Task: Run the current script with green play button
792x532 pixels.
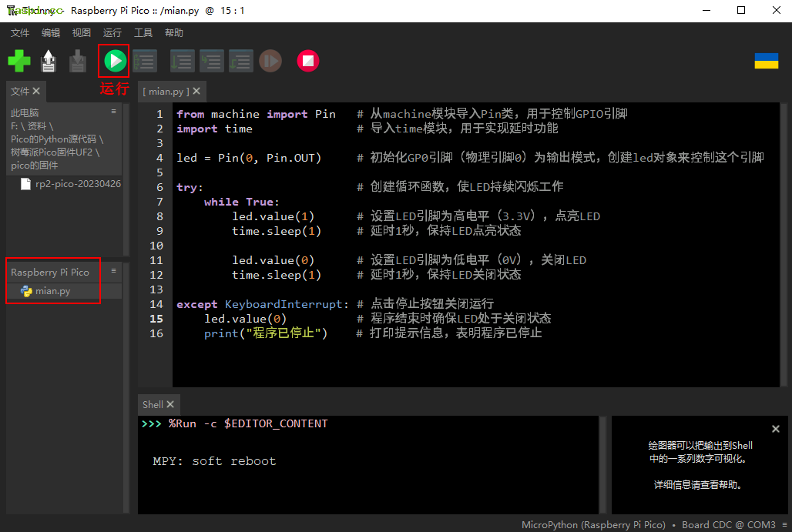Action: tap(114, 61)
